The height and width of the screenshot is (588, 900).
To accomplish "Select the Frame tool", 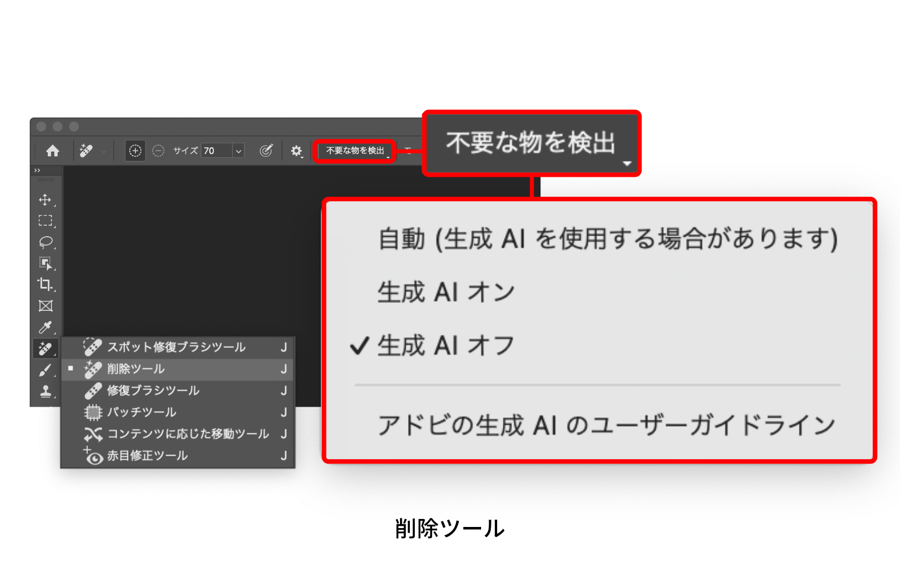I will point(45,306).
